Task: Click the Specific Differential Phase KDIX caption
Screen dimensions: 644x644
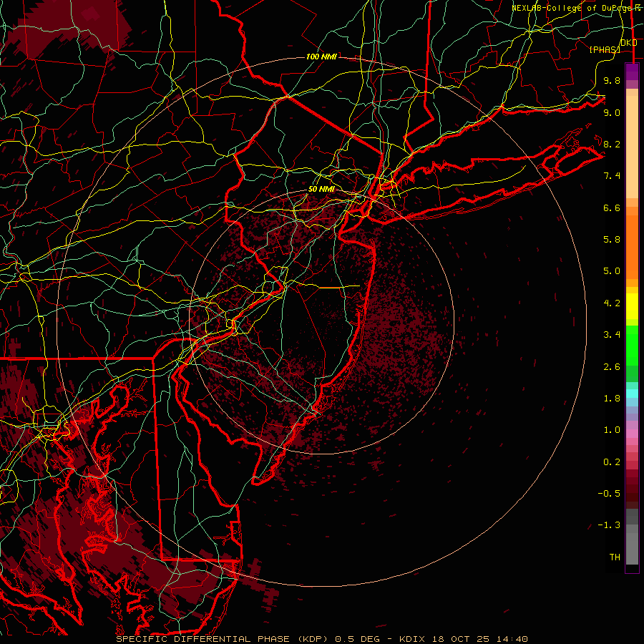Action: pos(322,639)
